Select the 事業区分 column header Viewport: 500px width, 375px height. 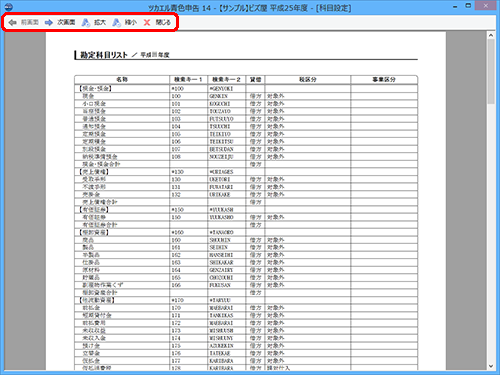tap(384, 79)
